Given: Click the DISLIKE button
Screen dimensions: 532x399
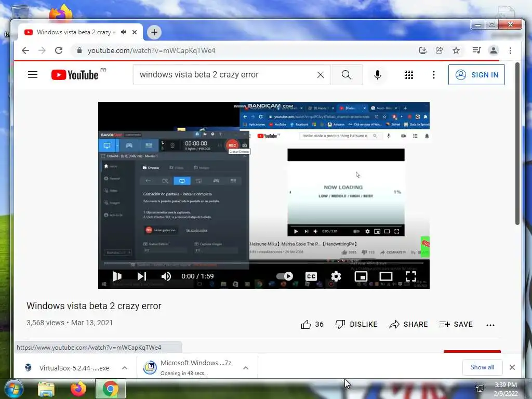Looking at the screenshot, I should [356, 324].
